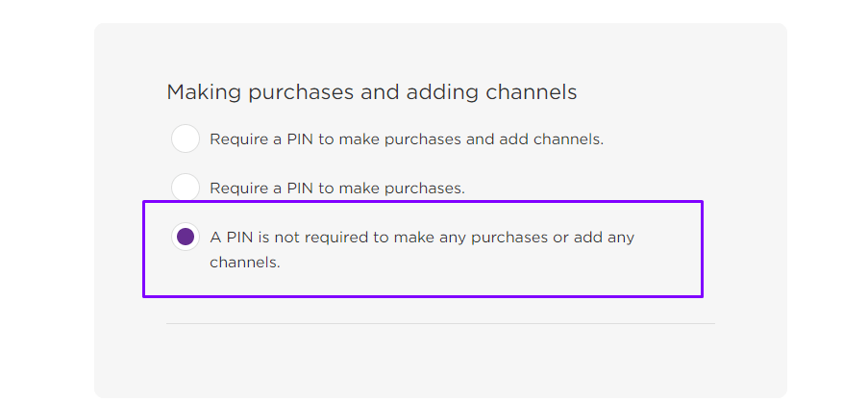Click the purple dot inside the selected radio
868x402 pixels.
pos(186,237)
